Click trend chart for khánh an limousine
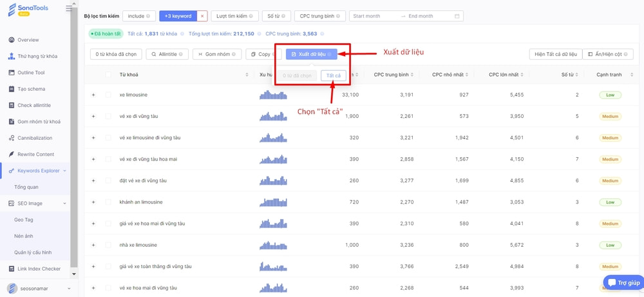This screenshot has width=644, height=297. click(x=273, y=202)
